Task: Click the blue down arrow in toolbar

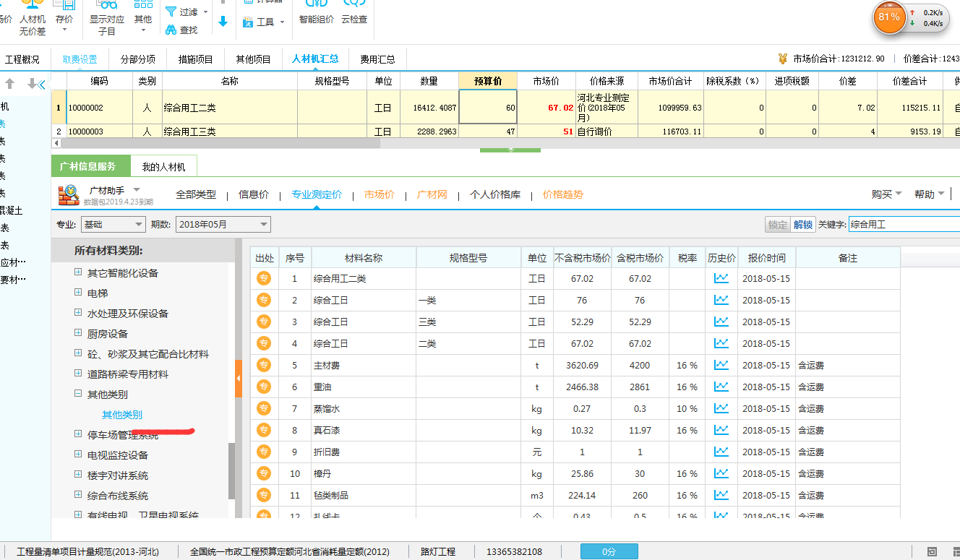Action: [x=223, y=22]
